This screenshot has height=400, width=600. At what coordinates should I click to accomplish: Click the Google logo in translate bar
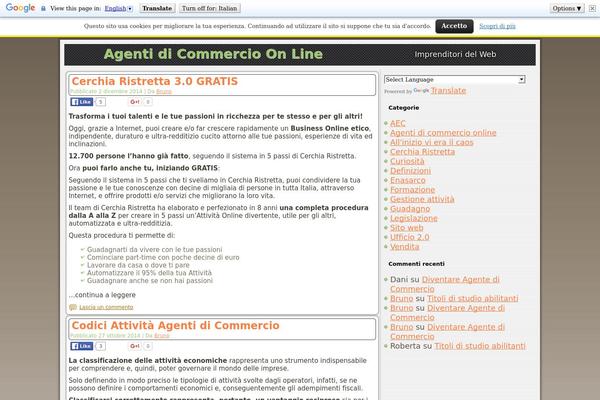pyautogui.click(x=20, y=8)
